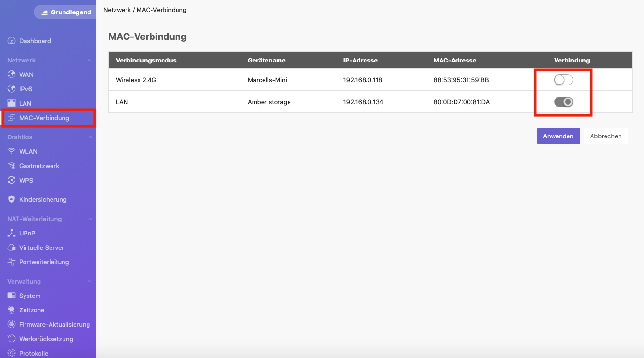Open the IPv6 globe icon
The width and height of the screenshot is (644, 358).
click(x=12, y=89)
